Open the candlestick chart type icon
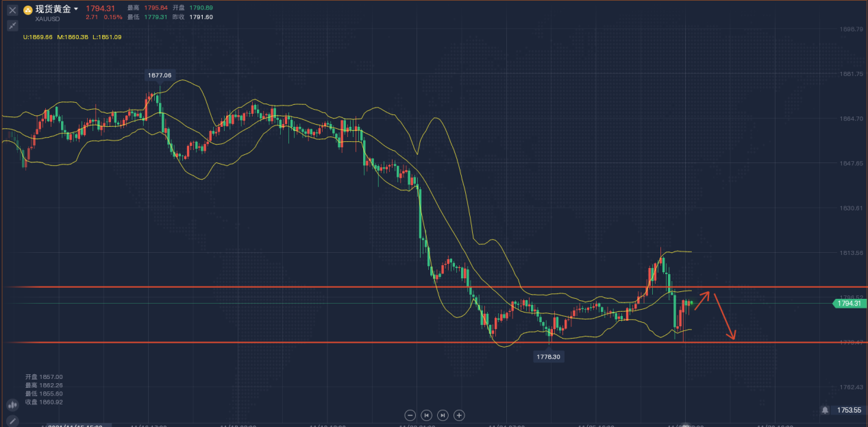Screen dimensions: 868x427 point(12,405)
